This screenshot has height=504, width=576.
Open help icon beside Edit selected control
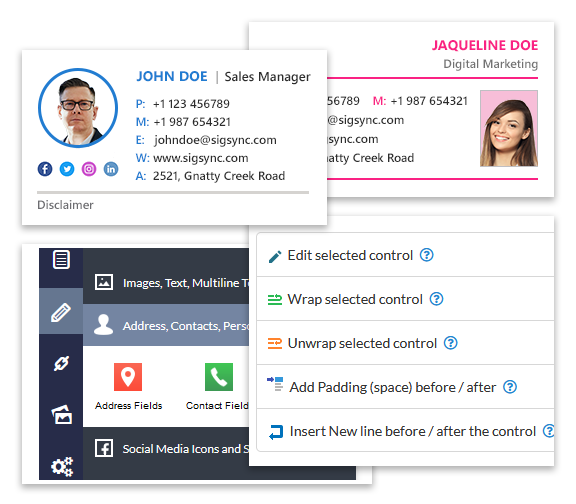(426, 255)
